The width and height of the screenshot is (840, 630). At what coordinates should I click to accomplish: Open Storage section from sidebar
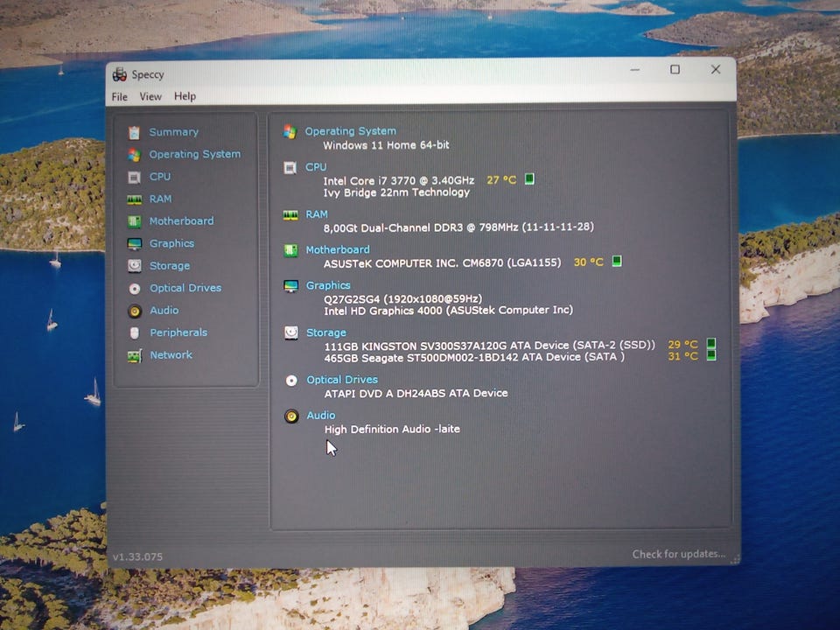pos(170,266)
